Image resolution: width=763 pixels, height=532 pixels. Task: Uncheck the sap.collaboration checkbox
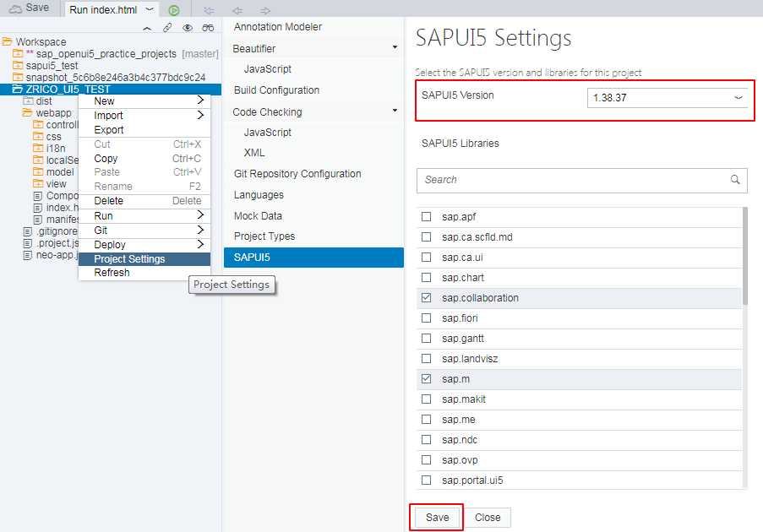(426, 297)
